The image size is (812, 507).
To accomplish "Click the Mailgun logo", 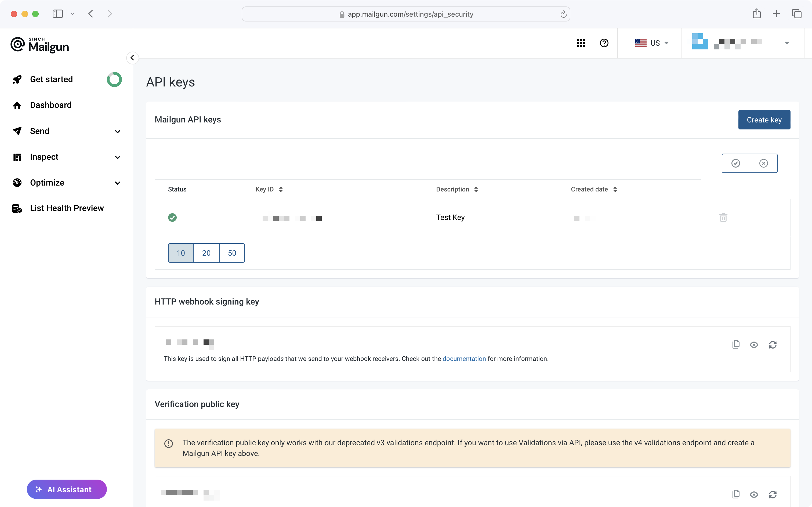I will coord(39,45).
